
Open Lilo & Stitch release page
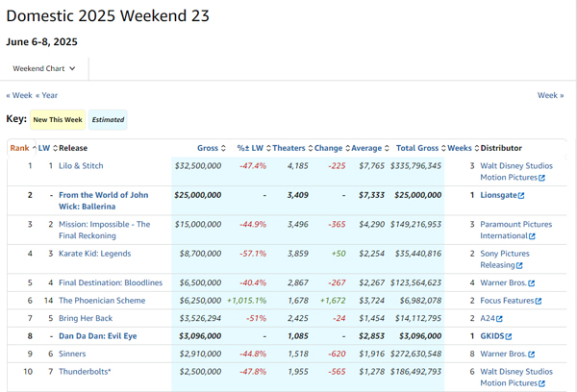point(81,166)
